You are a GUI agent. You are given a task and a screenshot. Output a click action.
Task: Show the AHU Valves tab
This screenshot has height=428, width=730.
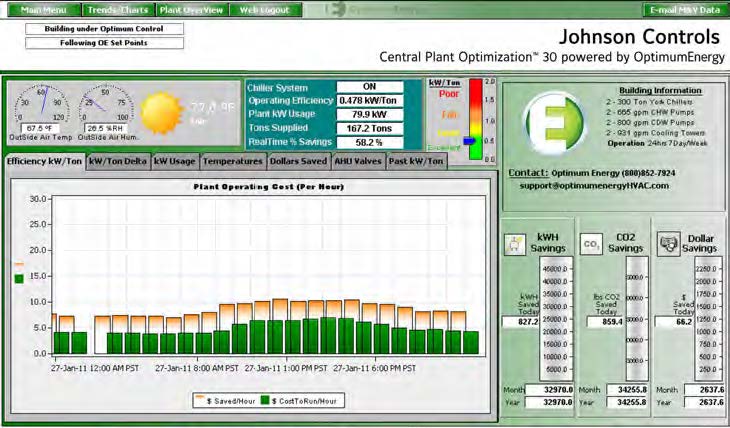pos(358,161)
